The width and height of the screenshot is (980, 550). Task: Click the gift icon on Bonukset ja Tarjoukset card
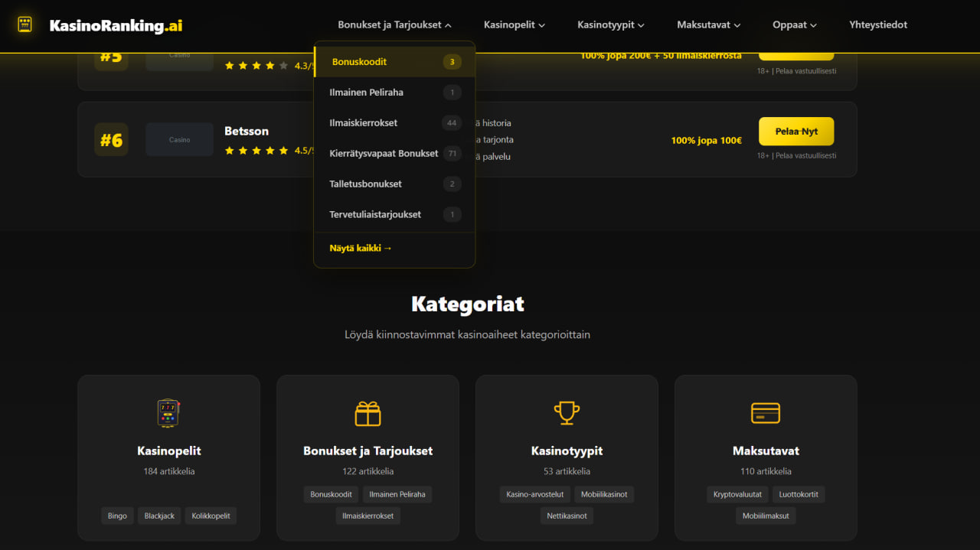pos(367,413)
